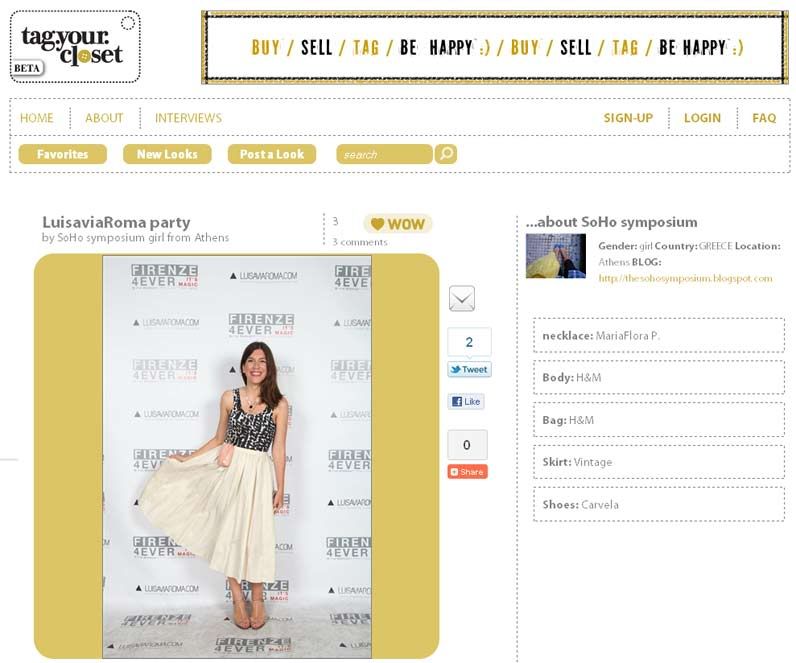Screen dimensions: 796x663
Task: Click the tagyour closet logo
Action: pyautogui.click(x=75, y=47)
